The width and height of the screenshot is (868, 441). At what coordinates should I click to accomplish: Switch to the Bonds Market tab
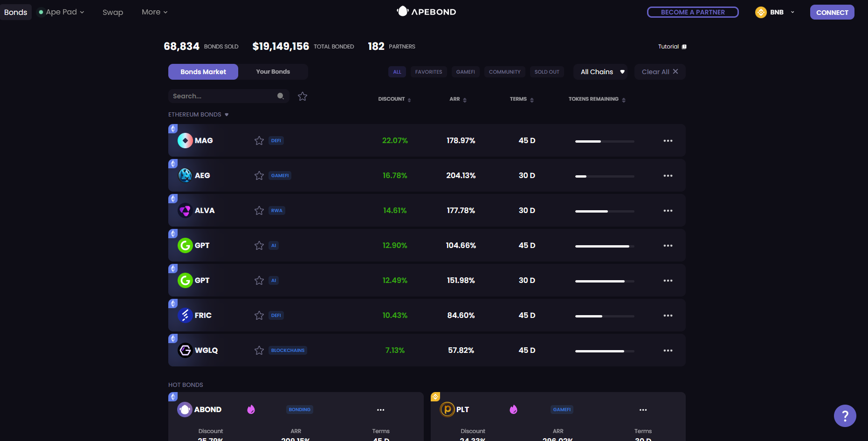pos(203,72)
